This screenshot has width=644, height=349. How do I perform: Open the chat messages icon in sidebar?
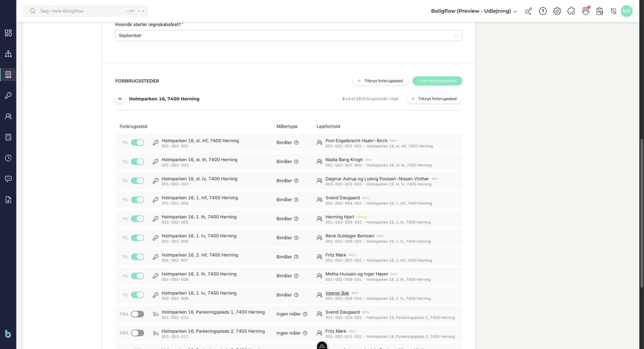point(8,179)
